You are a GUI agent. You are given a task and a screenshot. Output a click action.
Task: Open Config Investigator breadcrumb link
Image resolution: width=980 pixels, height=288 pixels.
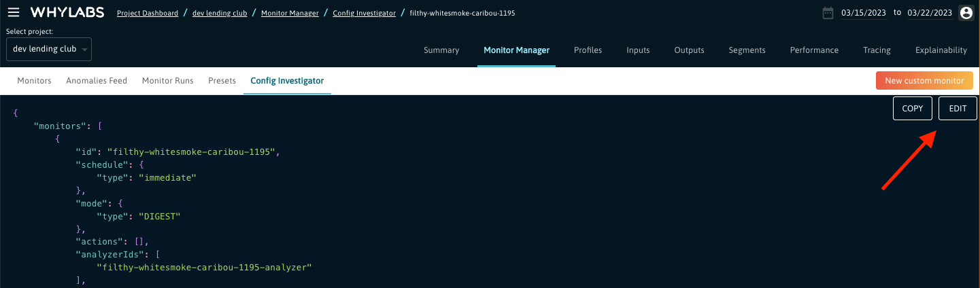364,13
